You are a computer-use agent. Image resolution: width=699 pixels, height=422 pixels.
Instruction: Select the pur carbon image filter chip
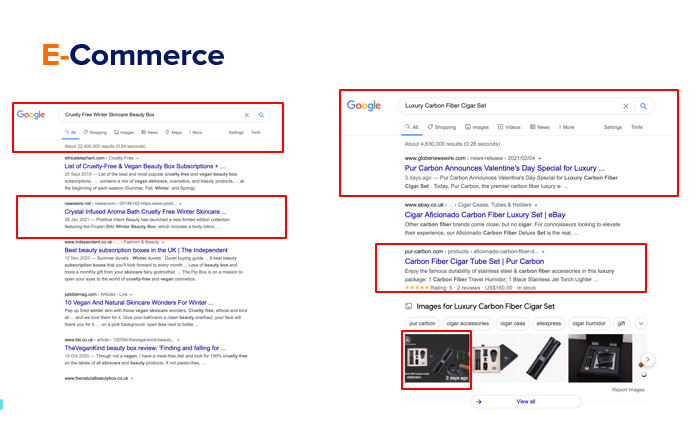tap(422, 324)
